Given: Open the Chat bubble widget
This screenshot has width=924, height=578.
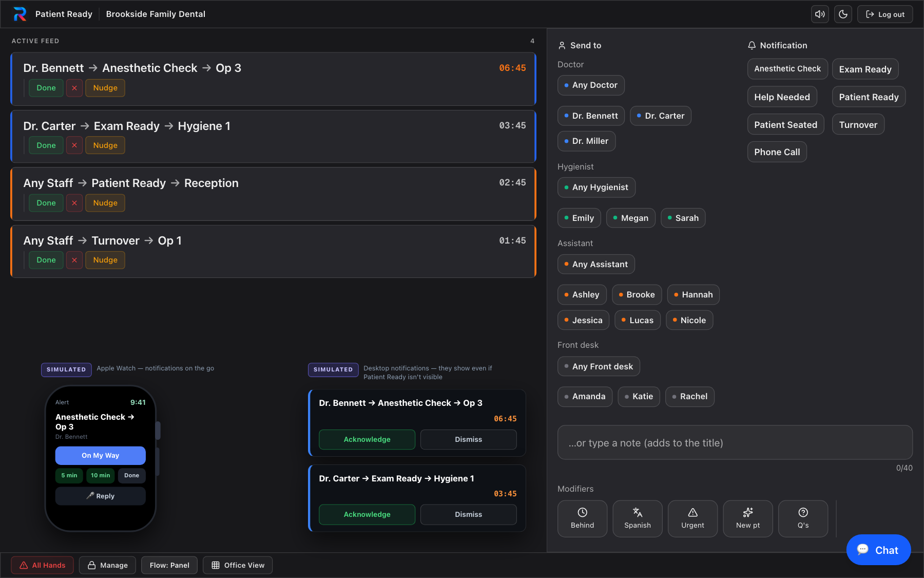Looking at the screenshot, I should pyautogui.click(x=878, y=550).
